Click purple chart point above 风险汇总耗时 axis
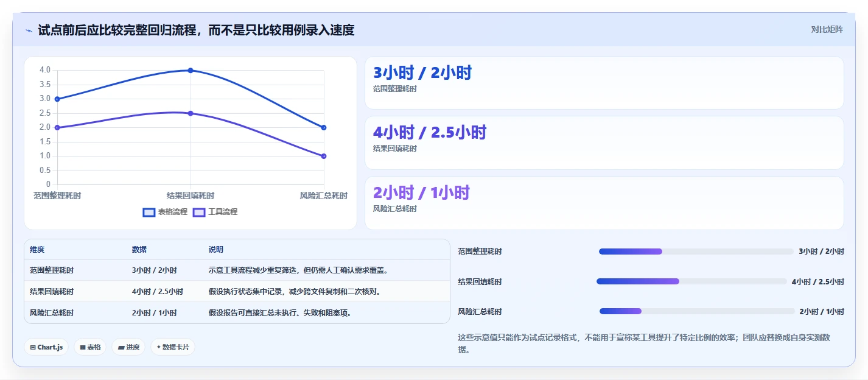Viewport: 868px width, 380px height. (x=324, y=156)
